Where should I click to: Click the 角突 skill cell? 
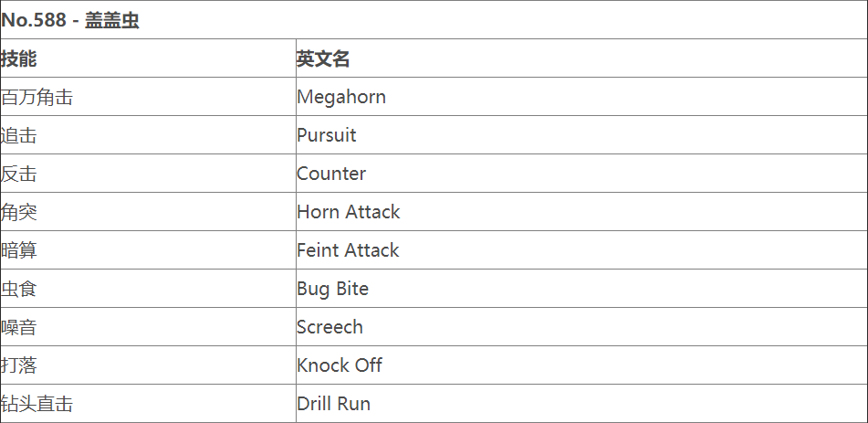pyautogui.click(x=19, y=212)
